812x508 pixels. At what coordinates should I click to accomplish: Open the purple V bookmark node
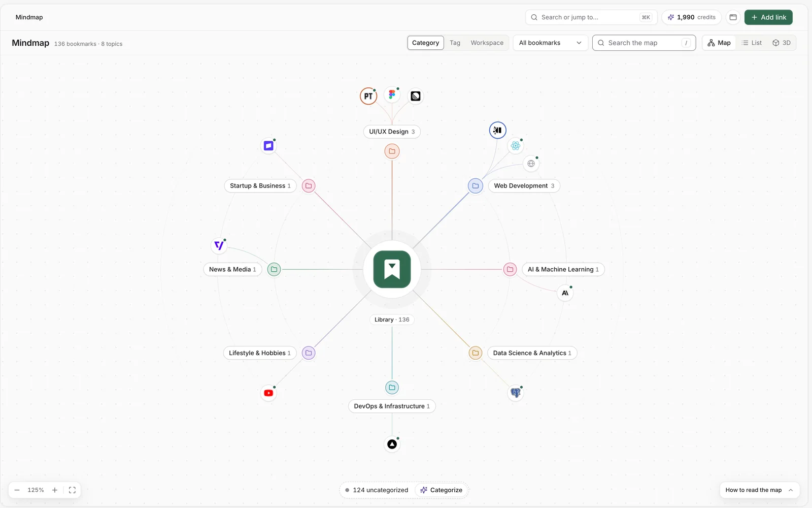coord(219,245)
